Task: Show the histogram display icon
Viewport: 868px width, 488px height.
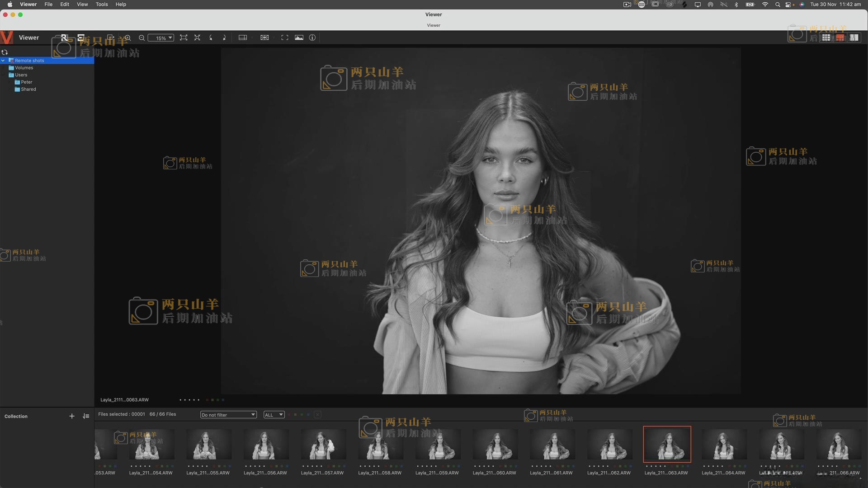Action: point(299,38)
